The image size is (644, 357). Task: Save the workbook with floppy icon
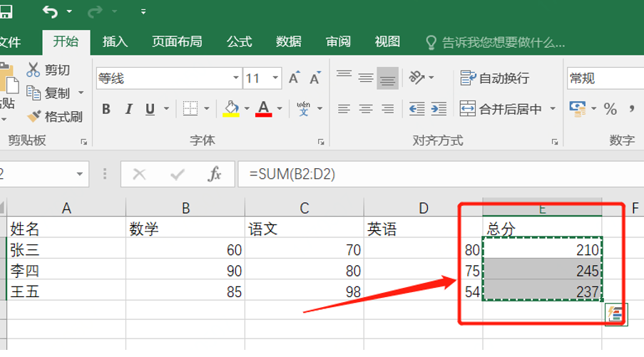5,11
